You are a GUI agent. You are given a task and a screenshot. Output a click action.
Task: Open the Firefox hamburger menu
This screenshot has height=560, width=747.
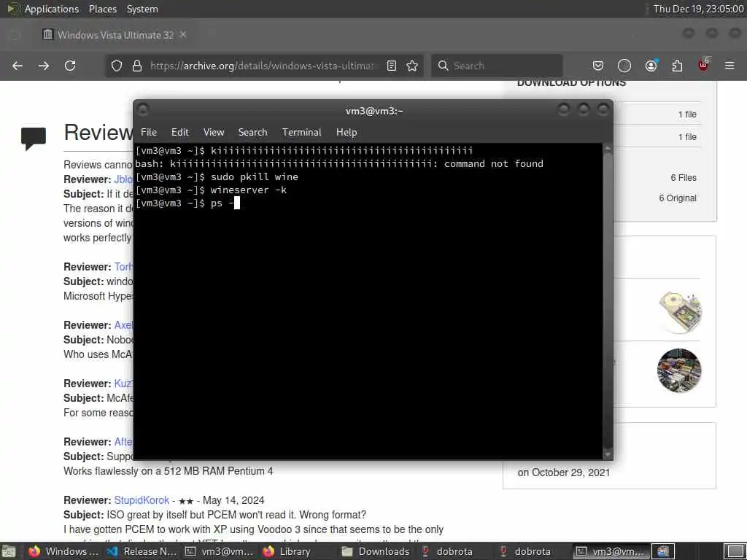coord(729,66)
